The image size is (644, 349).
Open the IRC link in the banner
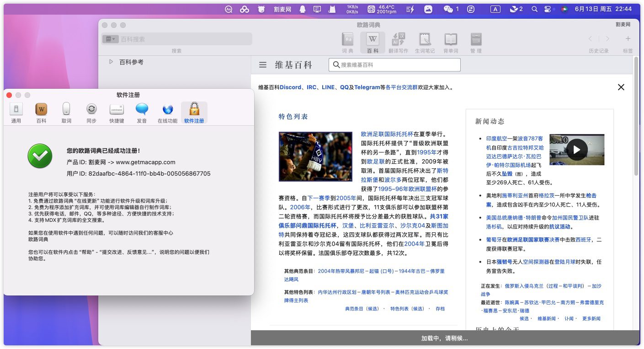click(312, 87)
